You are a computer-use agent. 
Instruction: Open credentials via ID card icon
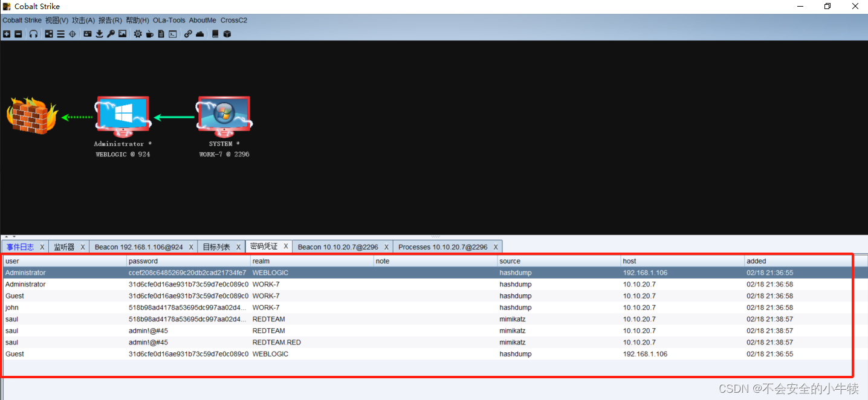click(x=88, y=34)
